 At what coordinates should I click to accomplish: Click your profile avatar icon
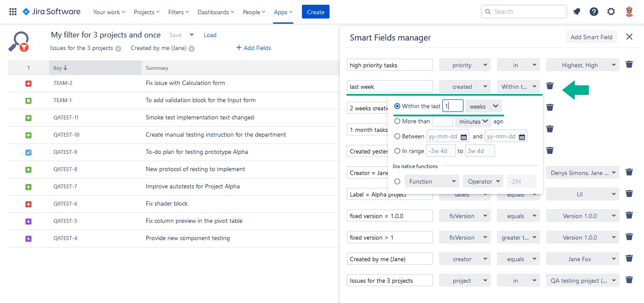tap(629, 12)
